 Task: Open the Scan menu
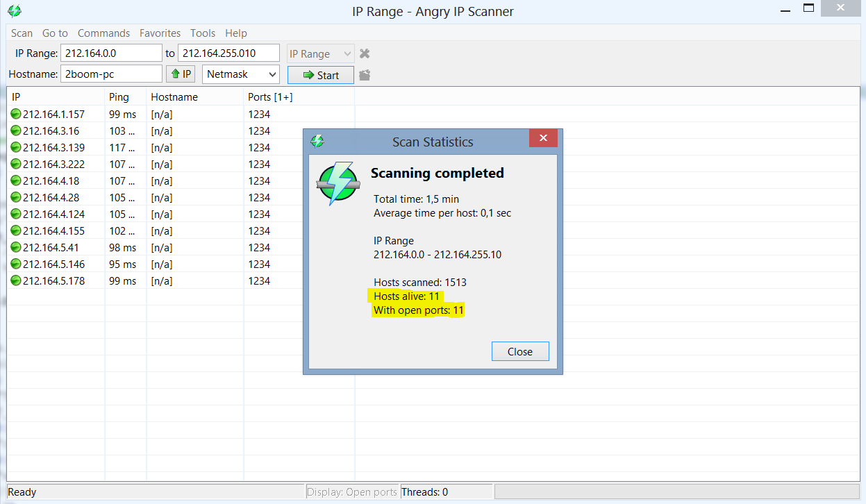click(22, 33)
